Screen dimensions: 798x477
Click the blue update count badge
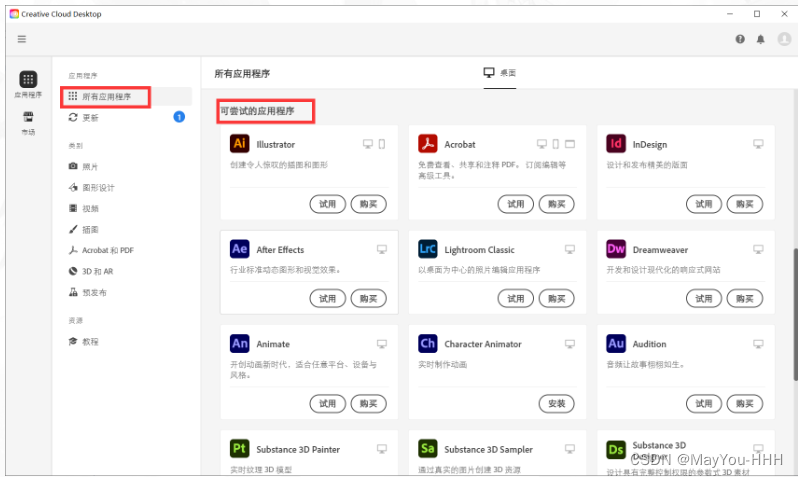179,117
